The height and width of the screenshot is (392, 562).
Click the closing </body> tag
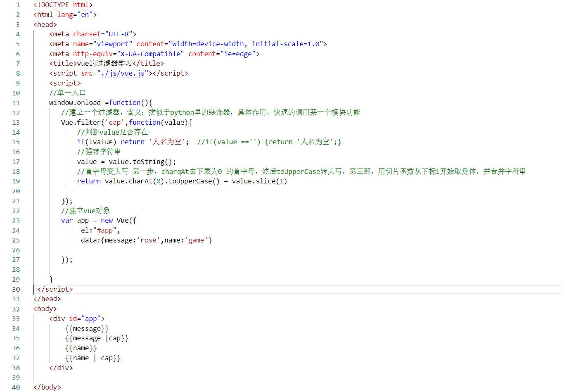[47, 387]
